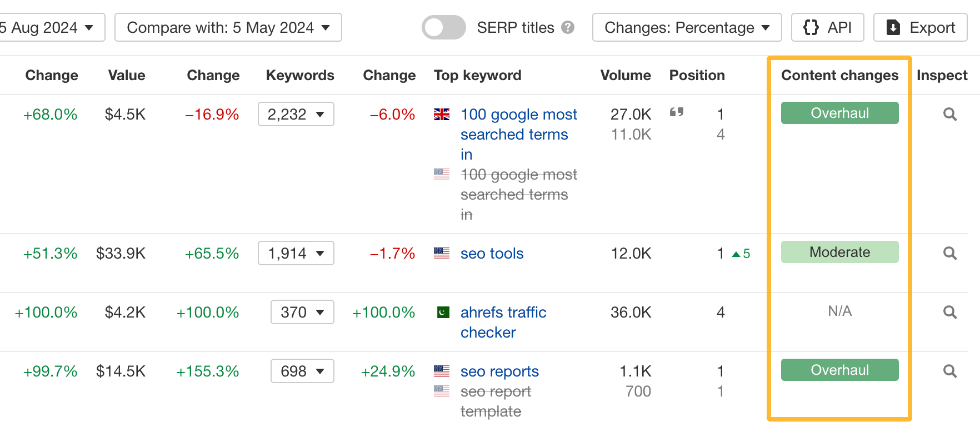
Task: Click the SERP titles help question mark
Action: [x=568, y=28]
